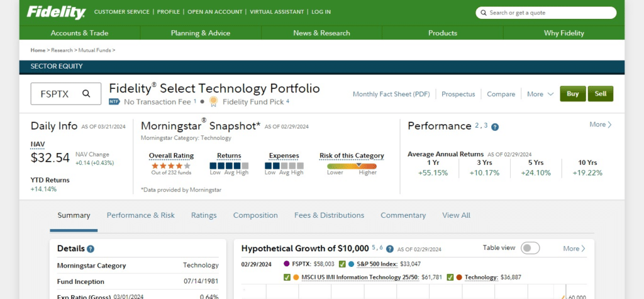The height and width of the screenshot is (299, 644).
Task: Open the Details help question mark icon
Action: pyautogui.click(x=91, y=249)
